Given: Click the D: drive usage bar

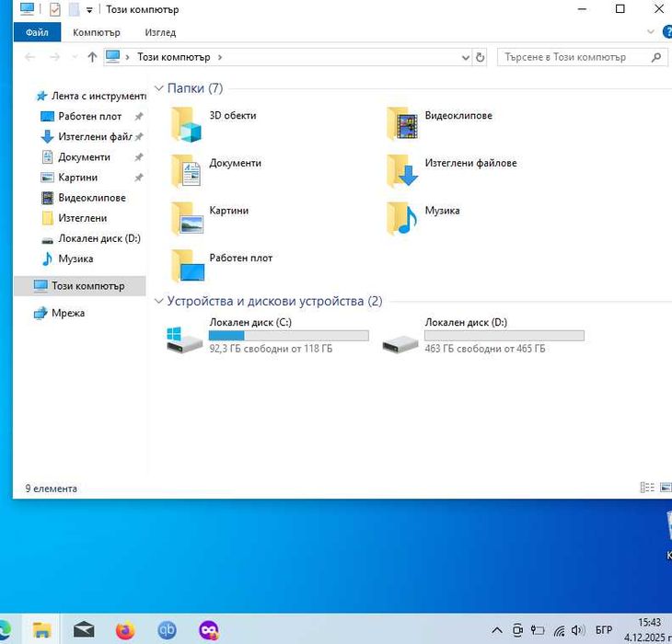Looking at the screenshot, I should click(x=504, y=335).
